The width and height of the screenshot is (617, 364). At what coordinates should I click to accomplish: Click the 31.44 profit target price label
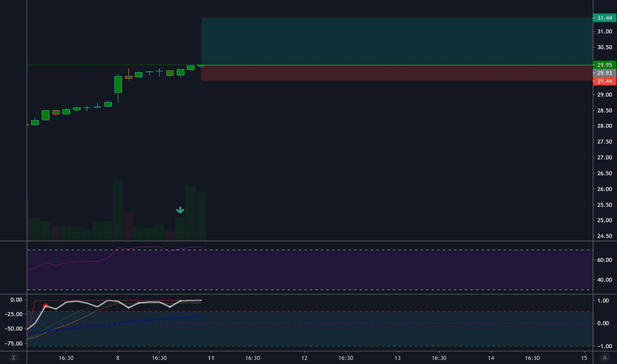604,18
